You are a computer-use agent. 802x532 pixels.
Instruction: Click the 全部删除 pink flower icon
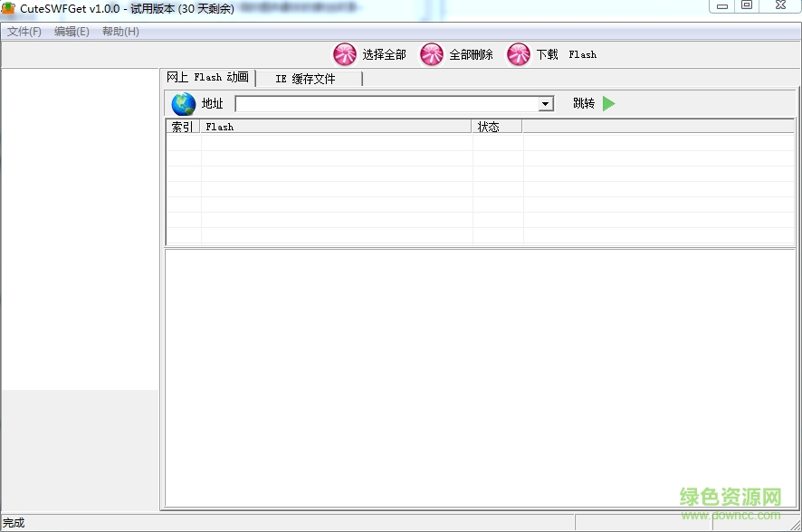(x=432, y=54)
